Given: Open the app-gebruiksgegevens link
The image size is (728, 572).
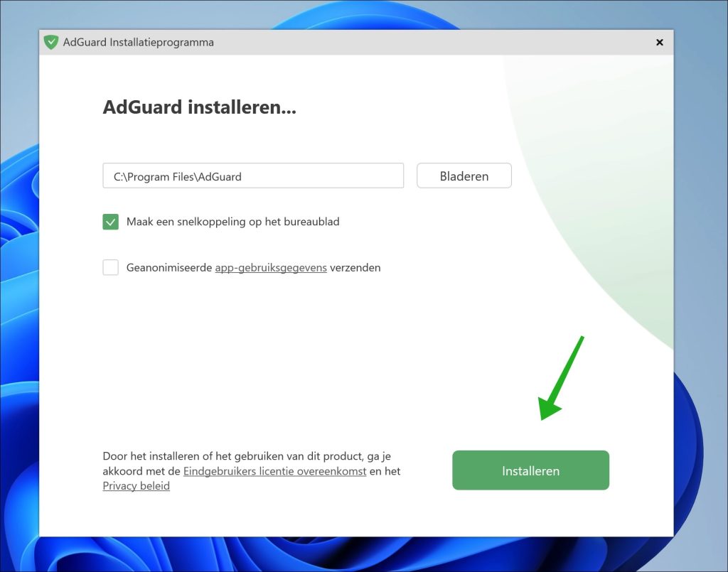Looking at the screenshot, I should [271, 267].
